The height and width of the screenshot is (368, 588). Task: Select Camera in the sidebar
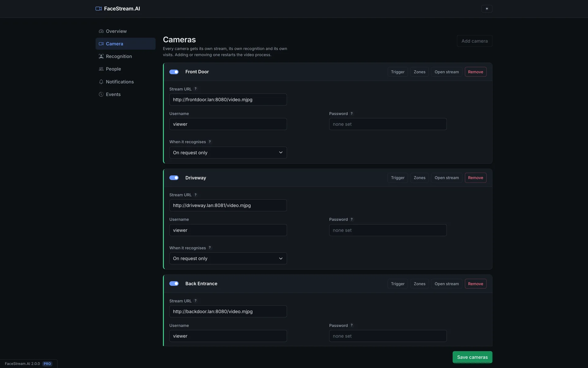[126, 44]
